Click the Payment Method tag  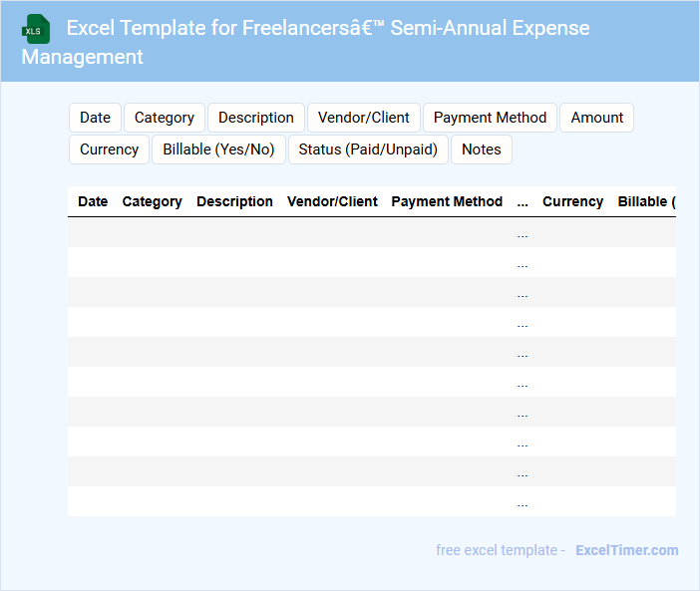(x=490, y=118)
